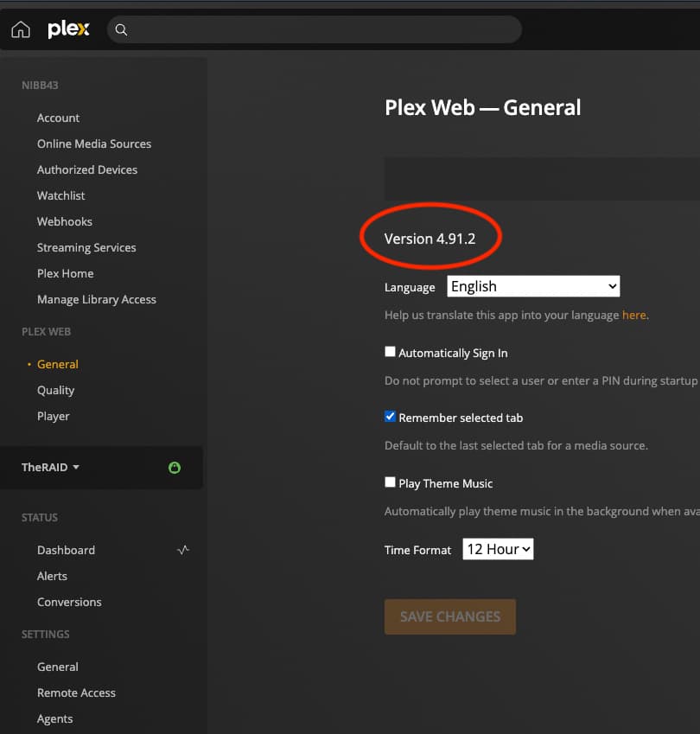The height and width of the screenshot is (734, 700).
Task: Select General under Plex Web
Action: tap(58, 364)
